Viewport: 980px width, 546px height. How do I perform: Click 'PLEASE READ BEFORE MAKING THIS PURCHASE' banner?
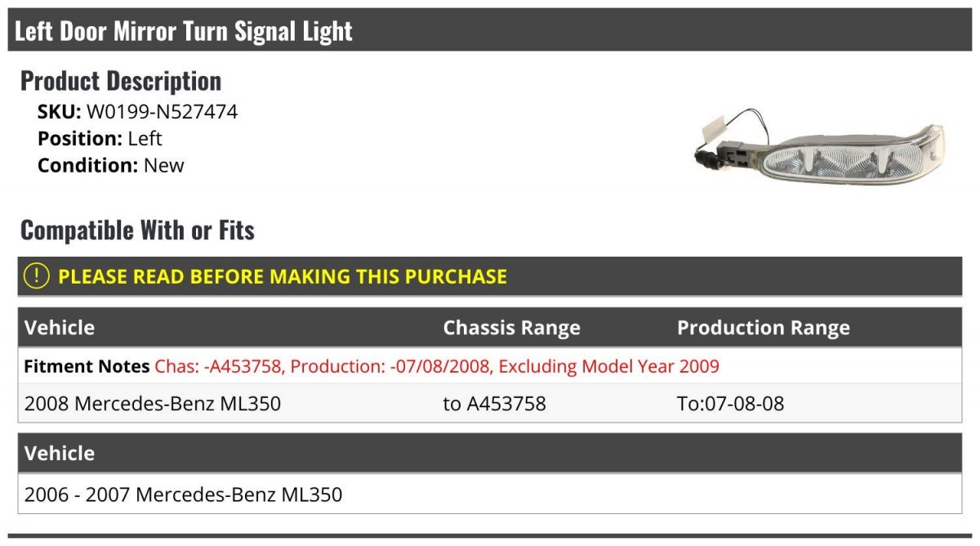pos(283,276)
